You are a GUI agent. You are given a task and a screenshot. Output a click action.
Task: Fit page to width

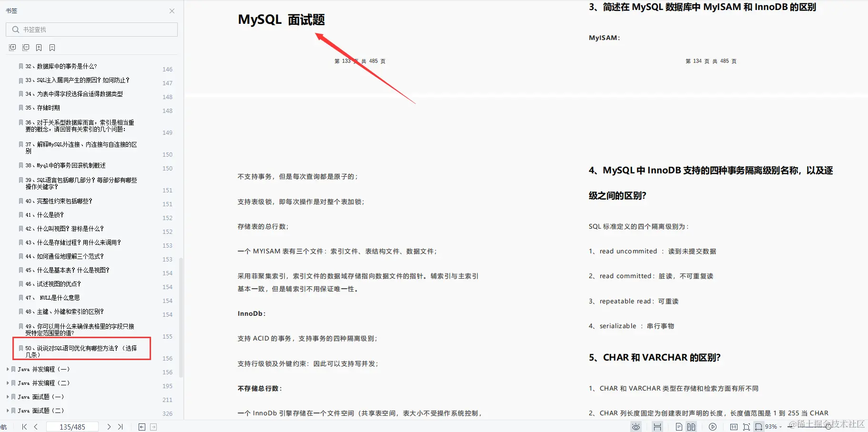[758, 427]
